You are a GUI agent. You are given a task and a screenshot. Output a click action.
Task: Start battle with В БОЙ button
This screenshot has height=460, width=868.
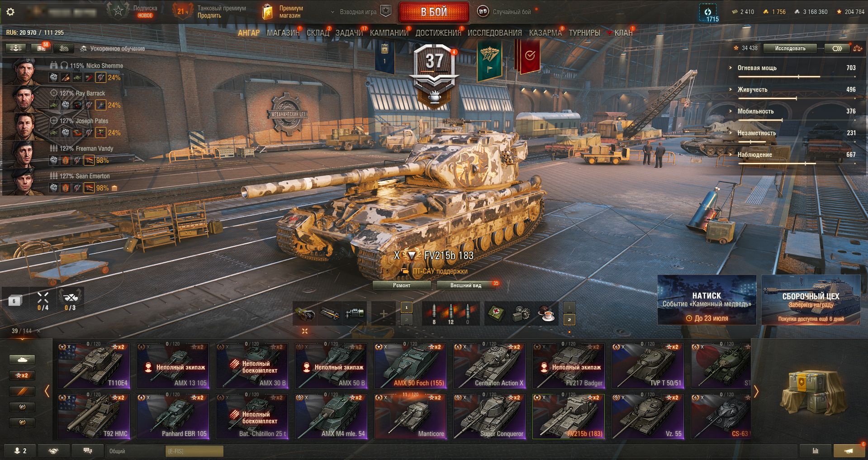click(x=434, y=12)
